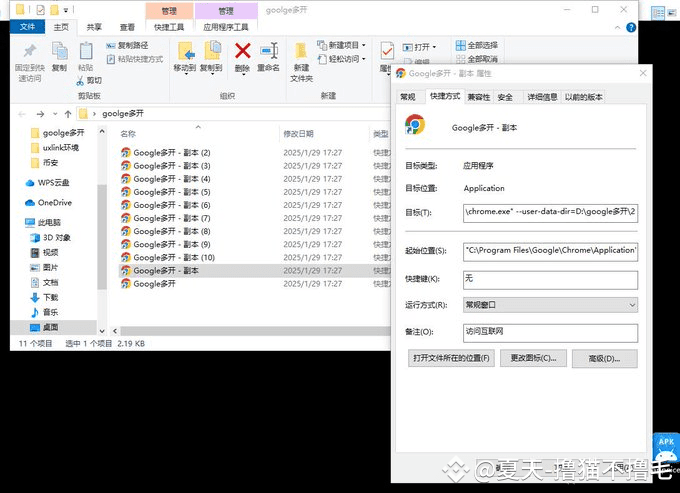Click the Pin to Quick access icon
This screenshot has height=493, width=680.
point(29,51)
